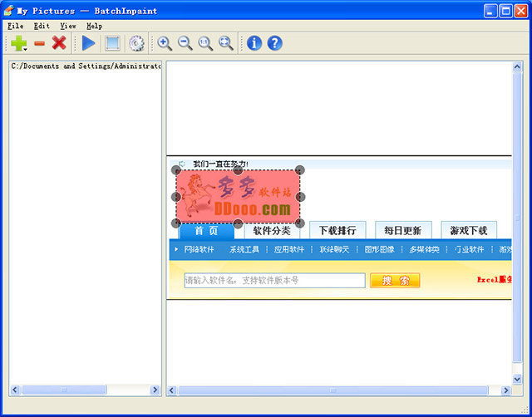The width and height of the screenshot is (532, 417).
Task: Click the 应用软件 link in preview
Action: (x=289, y=249)
